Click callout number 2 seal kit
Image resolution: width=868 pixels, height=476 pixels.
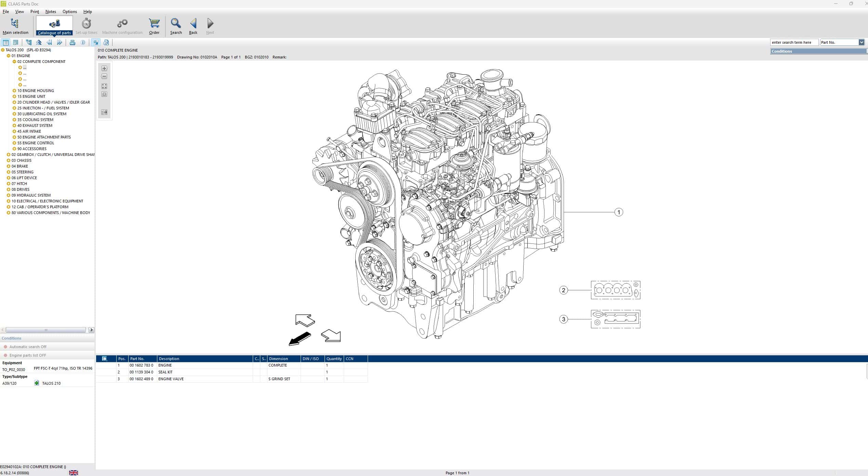click(x=564, y=290)
